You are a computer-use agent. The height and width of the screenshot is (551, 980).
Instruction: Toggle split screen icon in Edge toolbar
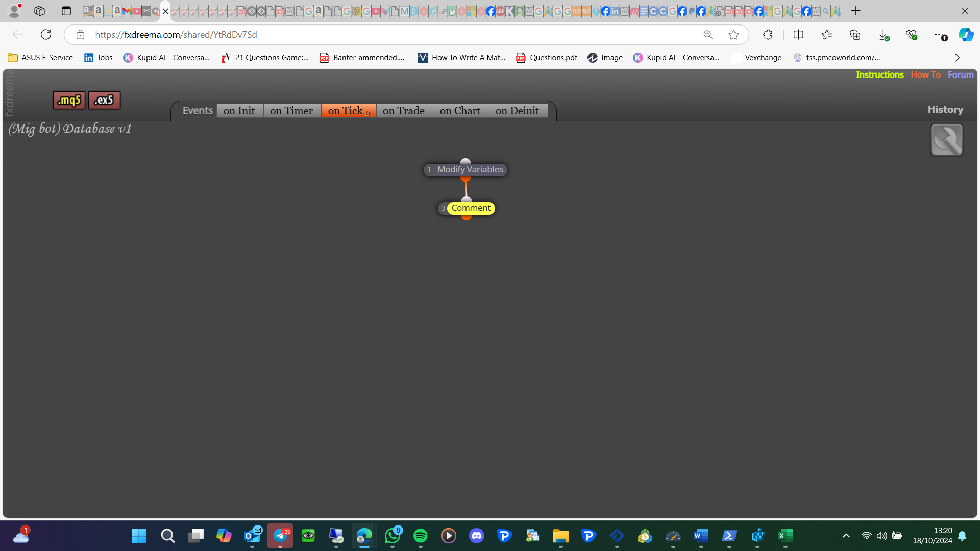coord(798,35)
